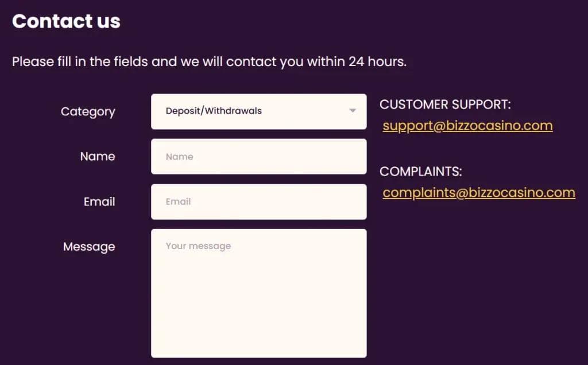
Task: Open the complaints@bizzocasino.com email link
Action: [479, 193]
